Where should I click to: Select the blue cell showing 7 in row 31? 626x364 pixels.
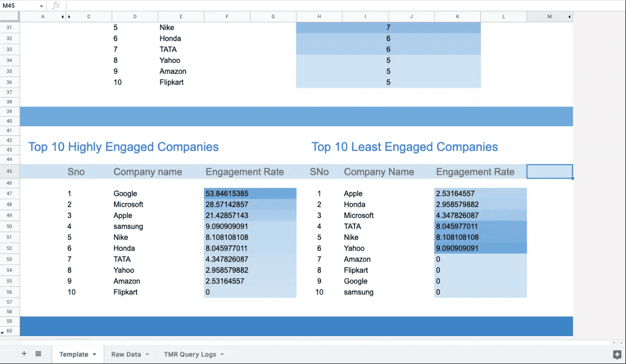388,27
